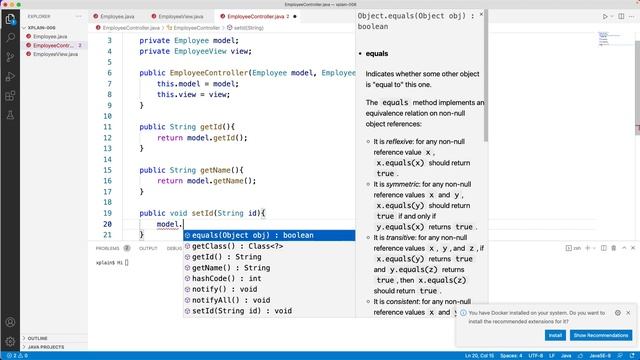Open notifications bell in status bar

[632, 356]
